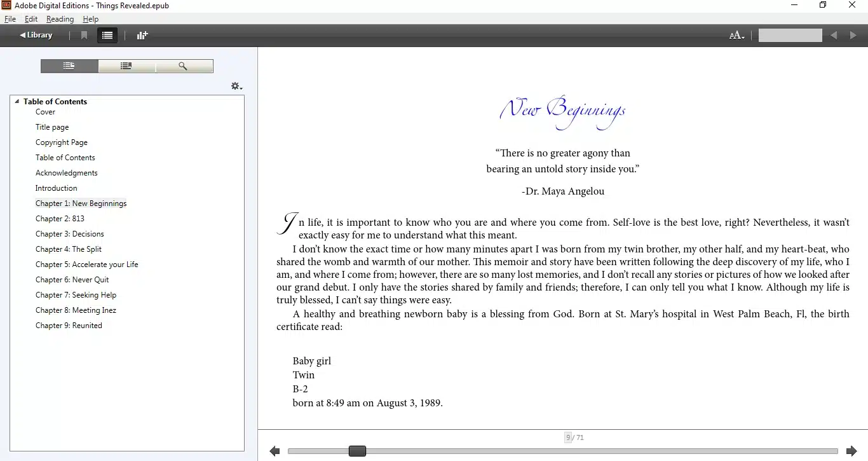The width and height of the screenshot is (868, 461).
Task: Open the Reading menu
Action: (x=60, y=19)
